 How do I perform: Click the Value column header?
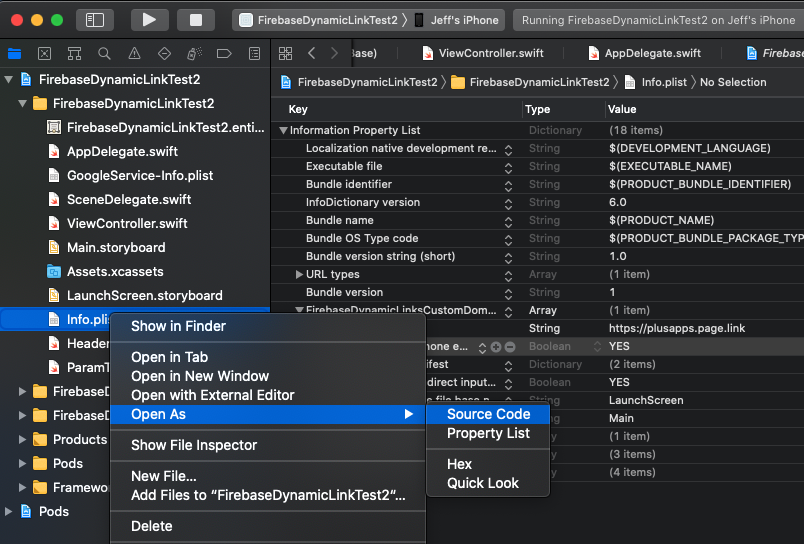(x=621, y=109)
